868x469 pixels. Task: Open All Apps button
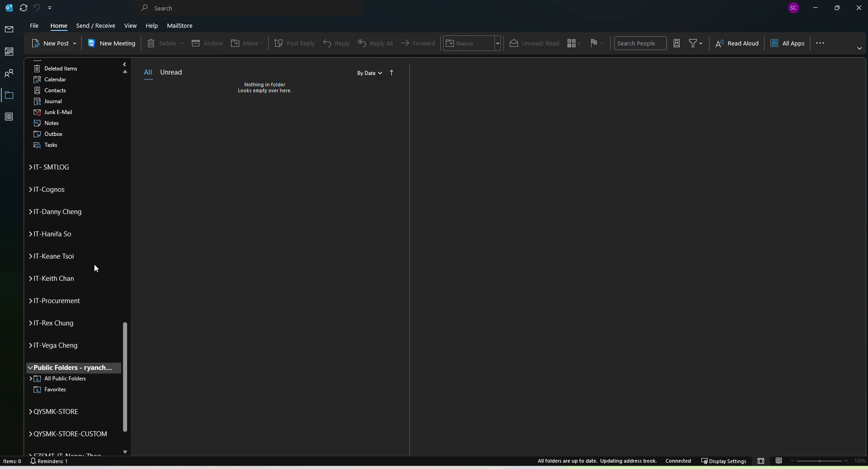[788, 43]
